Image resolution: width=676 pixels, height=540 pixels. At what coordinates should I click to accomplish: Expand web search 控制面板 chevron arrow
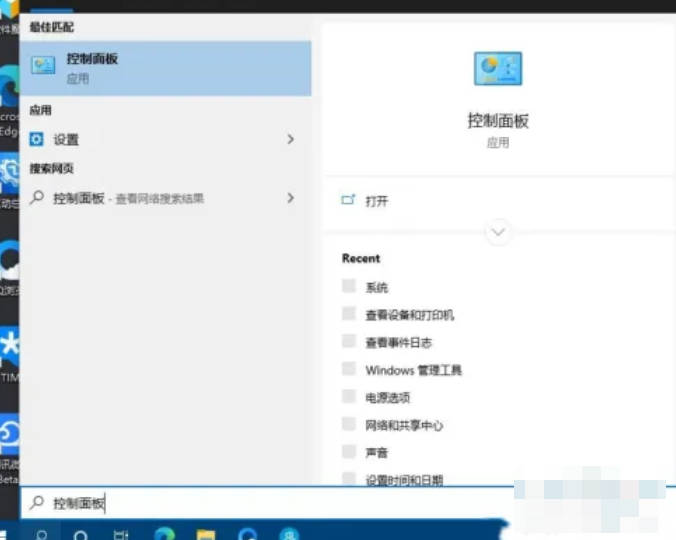click(291, 198)
